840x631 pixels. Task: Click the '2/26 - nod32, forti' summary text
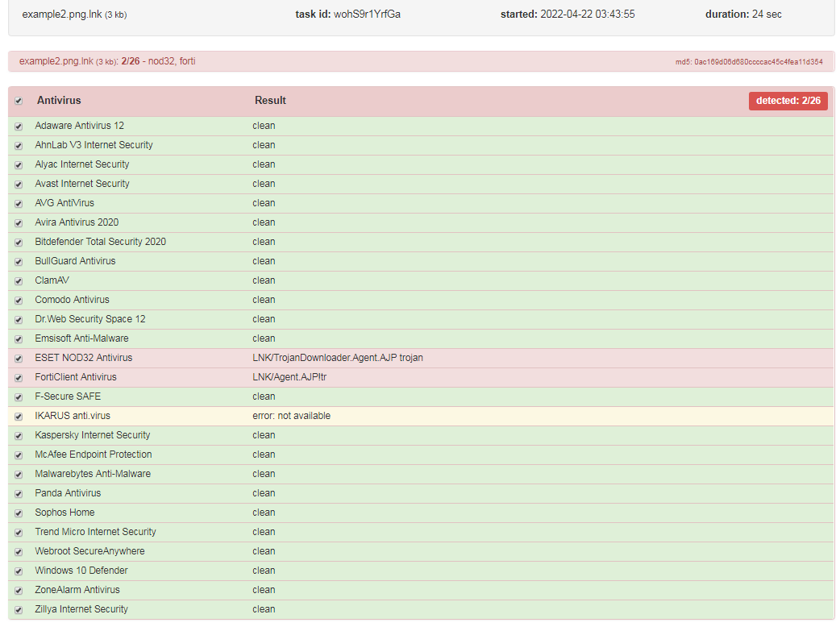(158, 61)
